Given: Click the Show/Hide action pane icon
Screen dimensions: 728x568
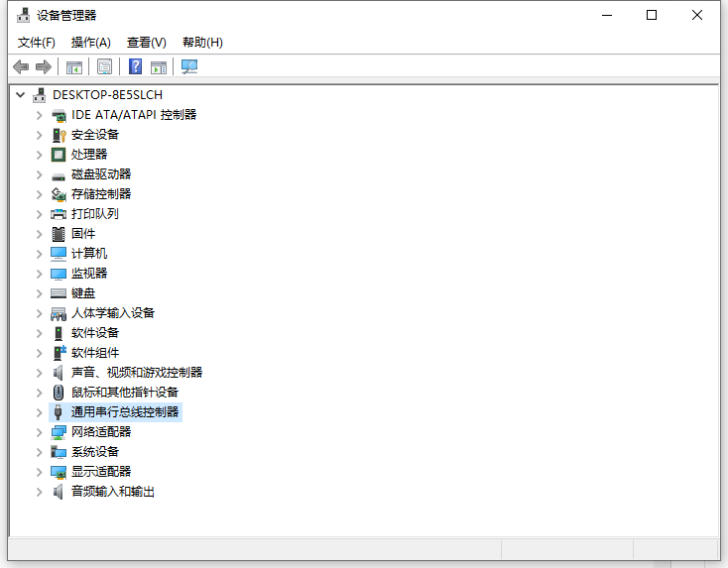Looking at the screenshot, I should point(159,66).
